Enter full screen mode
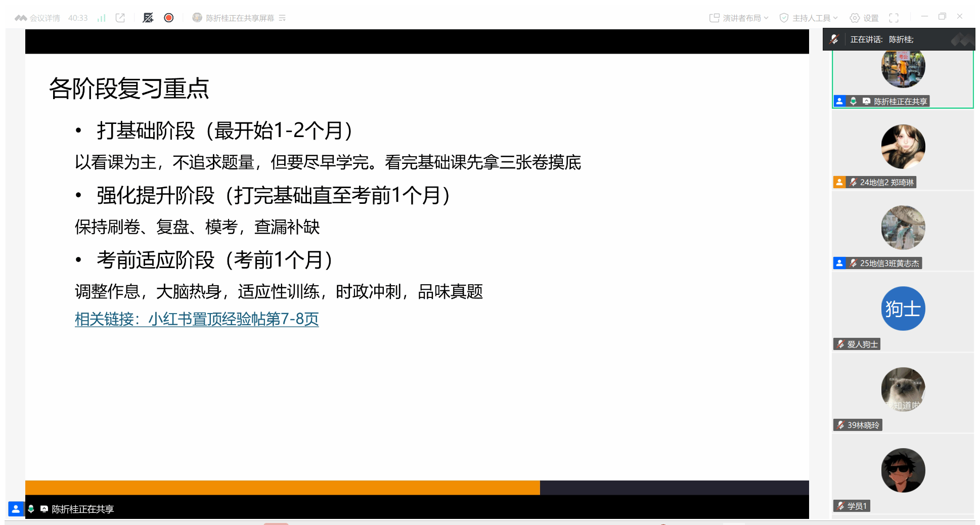980x525 pixels. pos(894,18)
